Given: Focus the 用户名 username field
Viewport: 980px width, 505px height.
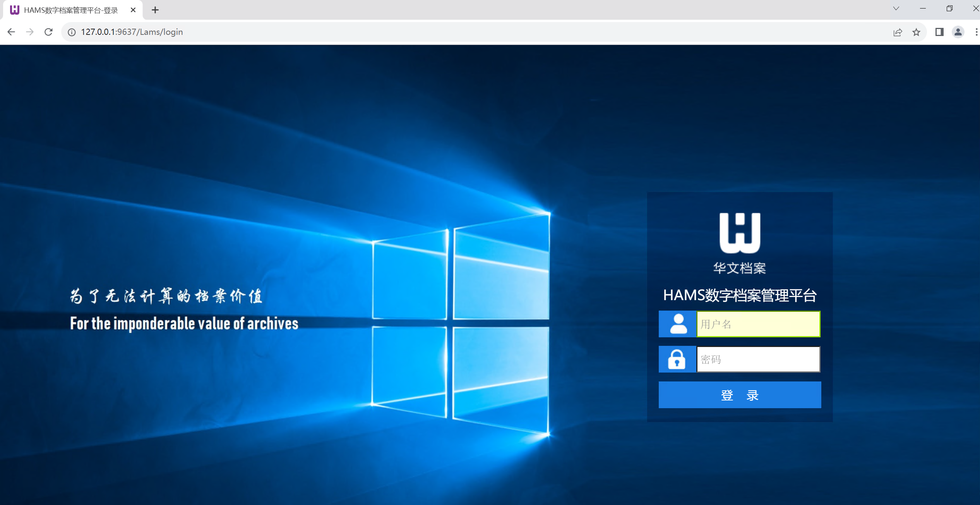Looking at the screenshot, I should pyautogui.click(x=758, y=324).
